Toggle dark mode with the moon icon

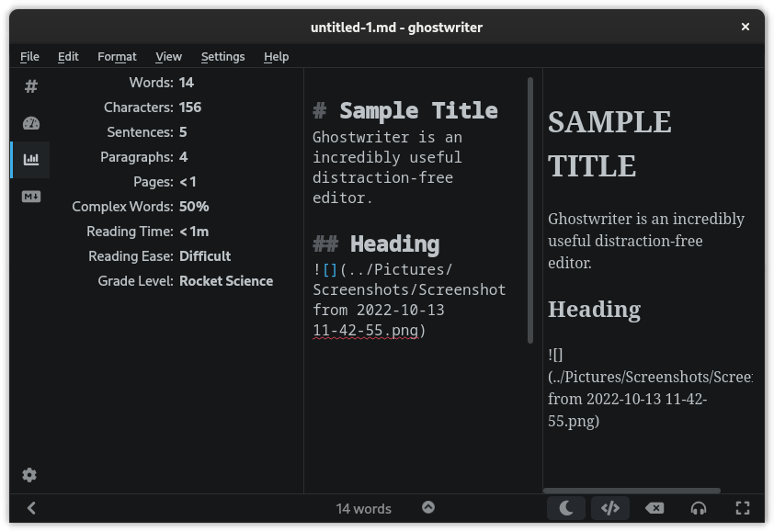(566, 508)
